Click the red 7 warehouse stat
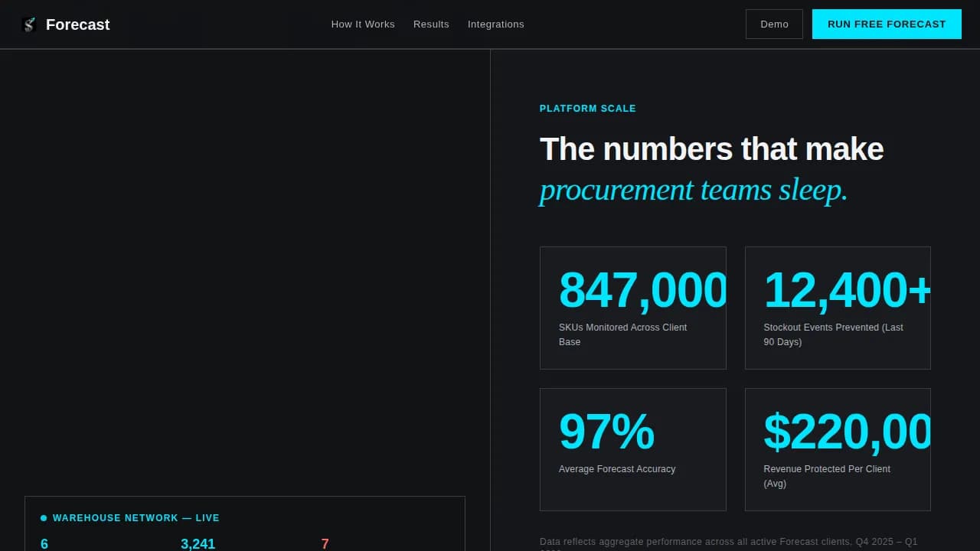 click(325, 544)
